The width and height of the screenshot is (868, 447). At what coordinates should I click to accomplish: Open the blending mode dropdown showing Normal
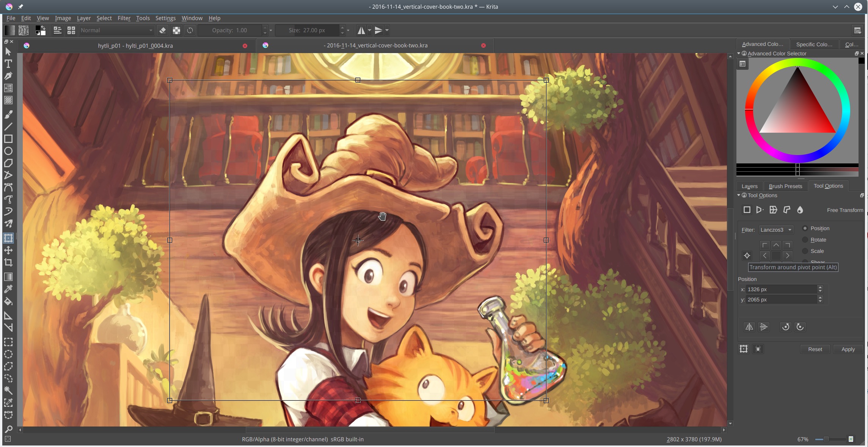pyautogui.click(x=116, y=30)
